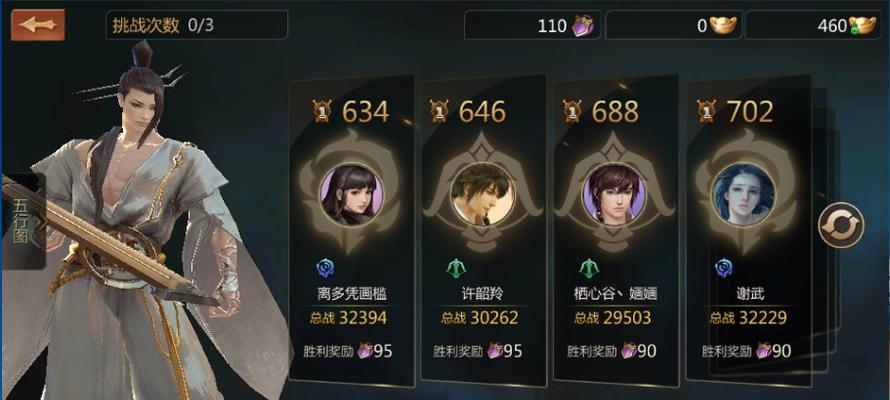Screen dimensions: 890x400
Task: Click the rank badge beside 634
Action: pos(322,112)
